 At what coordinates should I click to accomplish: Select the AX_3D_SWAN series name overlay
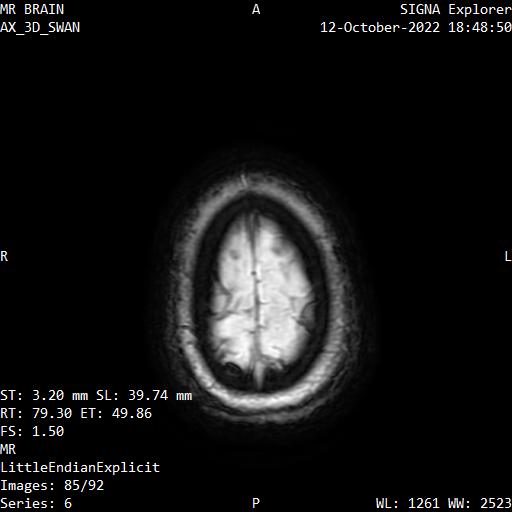pos(40,27)
